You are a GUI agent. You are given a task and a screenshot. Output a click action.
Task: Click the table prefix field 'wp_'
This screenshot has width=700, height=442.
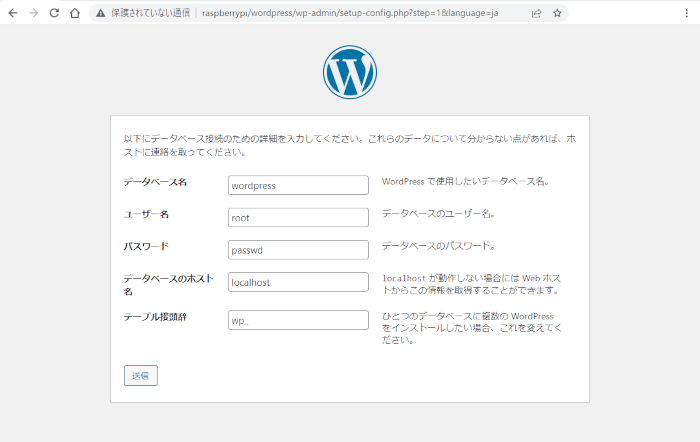coord(298,320)
